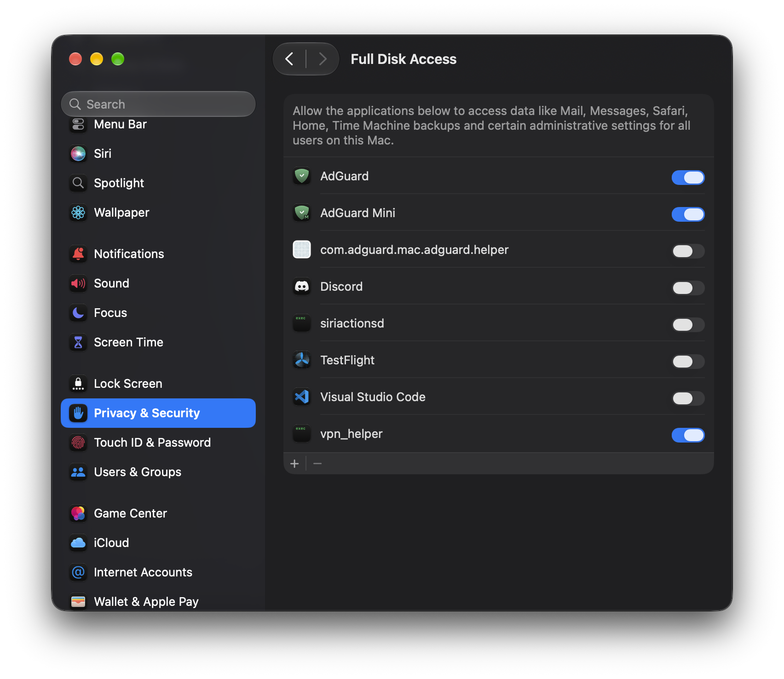
Task: Click the Menu Bar sidebar icon
Action: (x=78, y=124)
